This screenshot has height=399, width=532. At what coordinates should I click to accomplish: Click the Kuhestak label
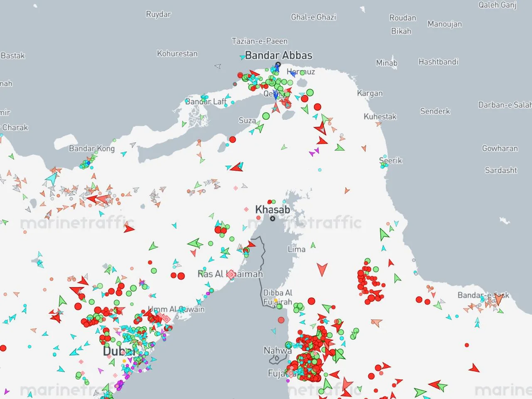(380, 116)
